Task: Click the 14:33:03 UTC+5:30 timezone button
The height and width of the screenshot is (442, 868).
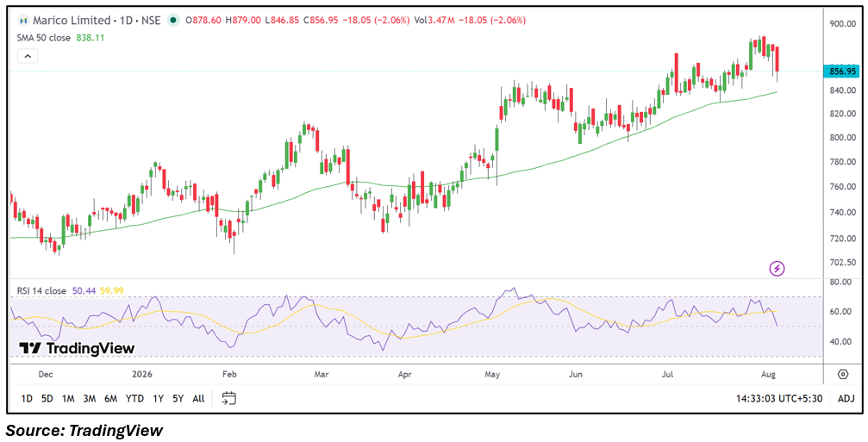Action: [x=781, y=398]
